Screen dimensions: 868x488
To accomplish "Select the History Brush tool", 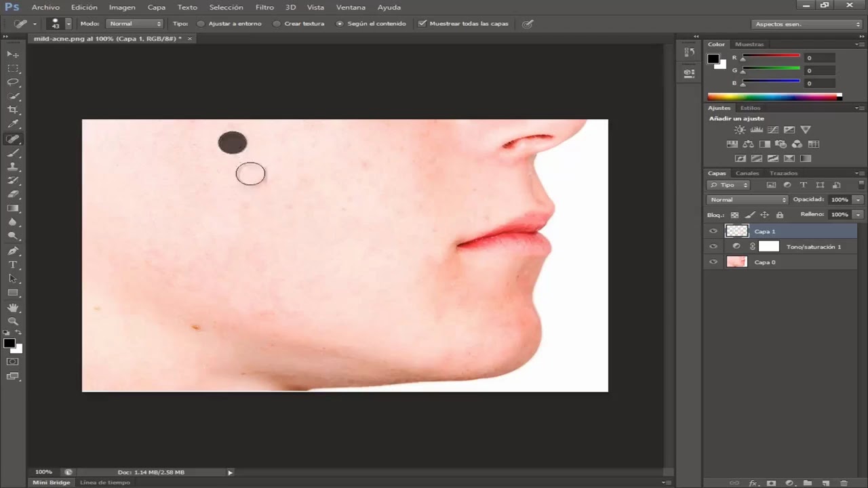I will click(13, 180).
